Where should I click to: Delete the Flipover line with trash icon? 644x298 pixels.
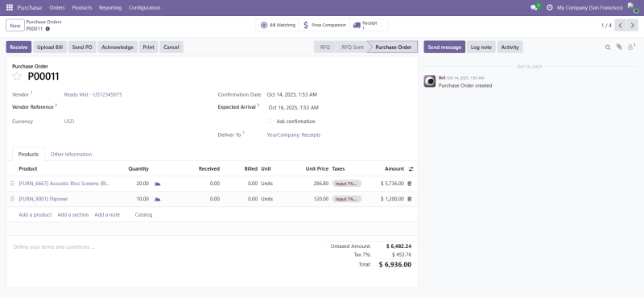pos(410,199)
